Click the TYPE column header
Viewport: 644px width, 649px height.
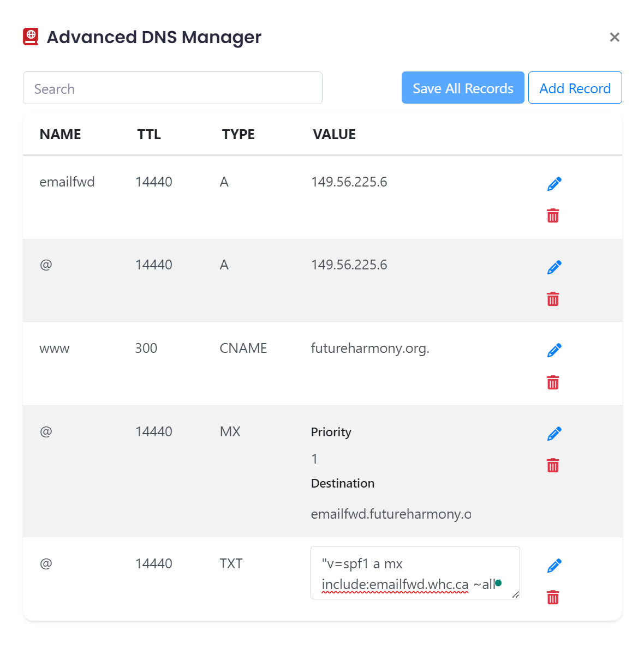(238, 135)
